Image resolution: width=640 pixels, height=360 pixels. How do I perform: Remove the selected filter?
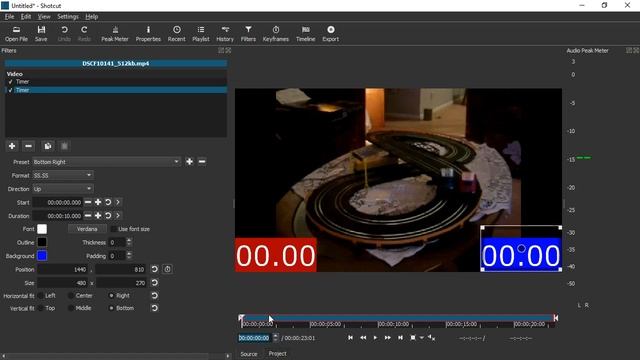(x=28, y=146)
